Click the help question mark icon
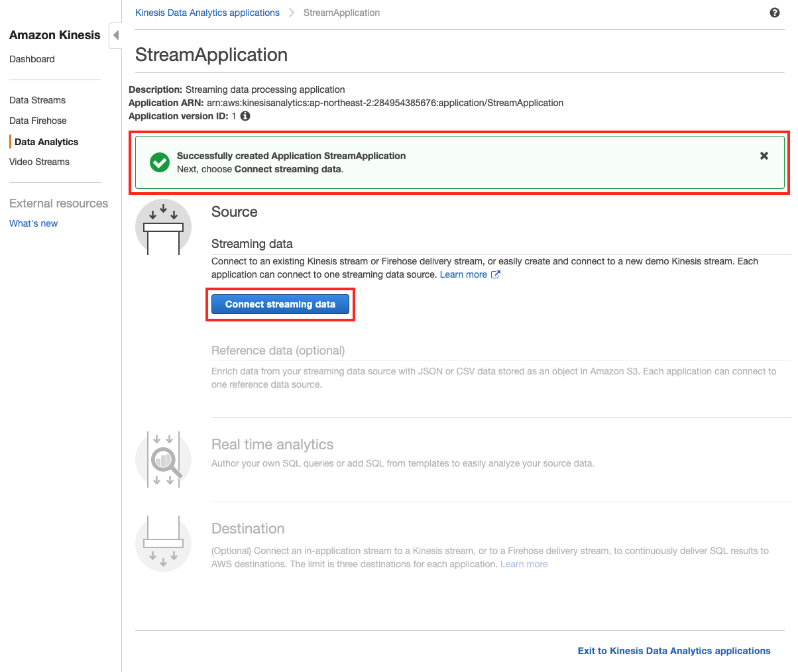Screen dimensions: 798x672 tap(774, 13)
